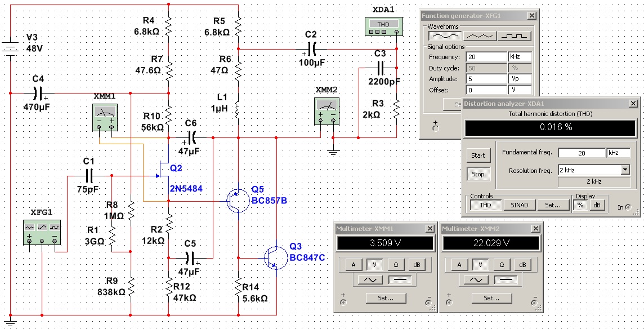Edit Amplitude value in Function generator
The height and width of the screenshot is (329, 644).
[487, 79]
